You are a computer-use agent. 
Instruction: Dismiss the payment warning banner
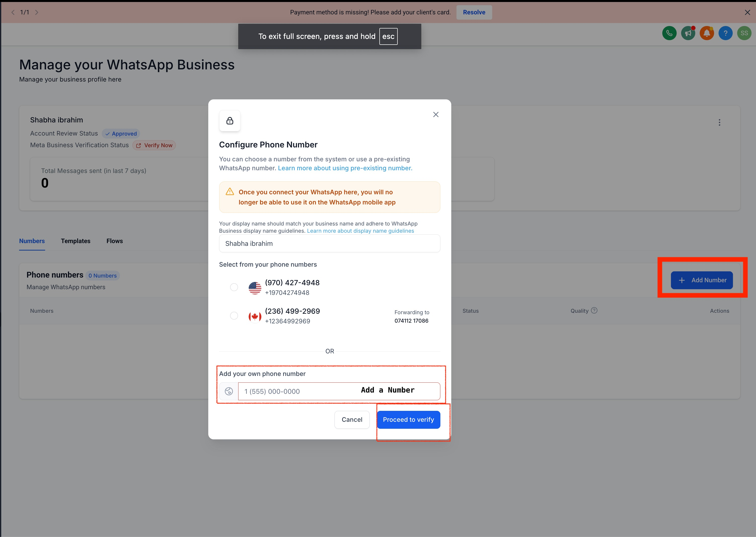click(747, 12)
